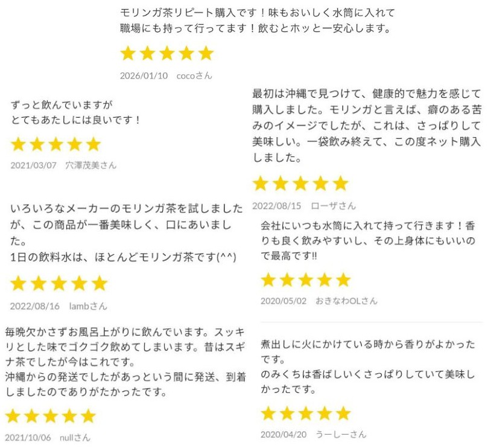Screen dimensions: 488x448
Task: Click first star in lambさん's rating row
Action: pos(19,283)
